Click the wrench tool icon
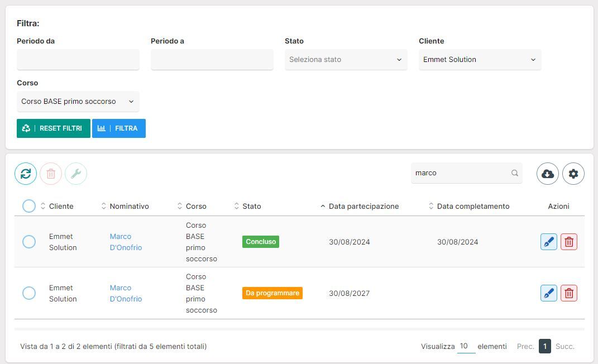Screen dimensions: 598x364 [x=76, y=174]
